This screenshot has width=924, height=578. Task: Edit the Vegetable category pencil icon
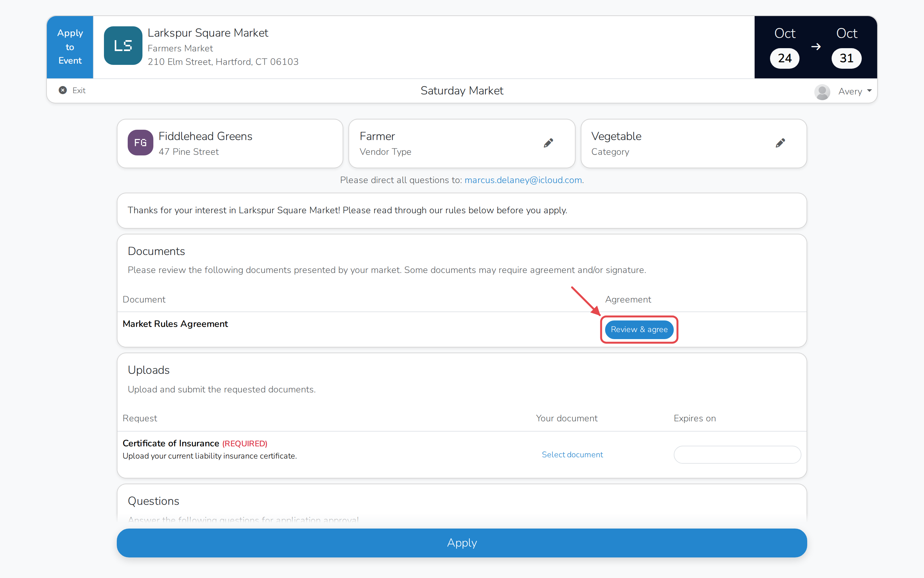click(780, 143)
